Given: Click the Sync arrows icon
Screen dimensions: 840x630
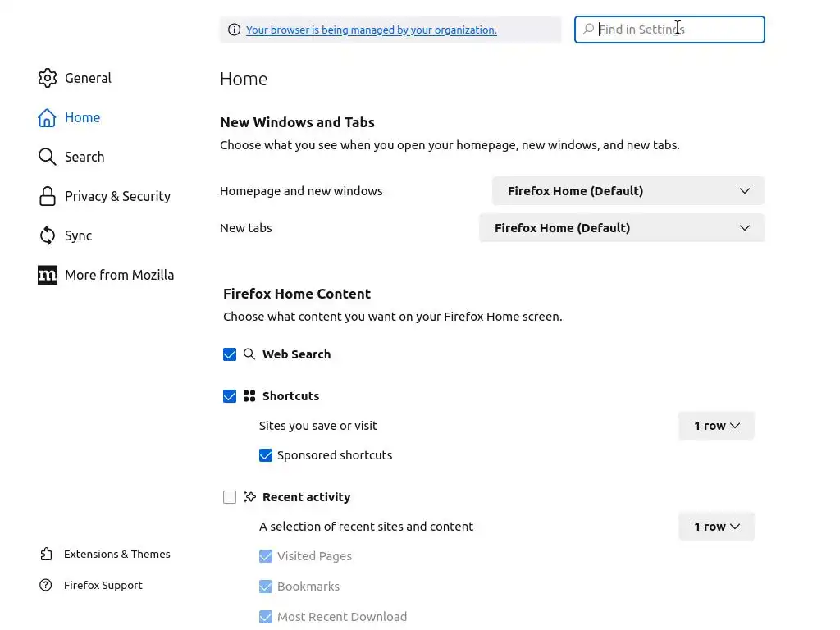Looking at the screenshot, I should click(48, 235).
